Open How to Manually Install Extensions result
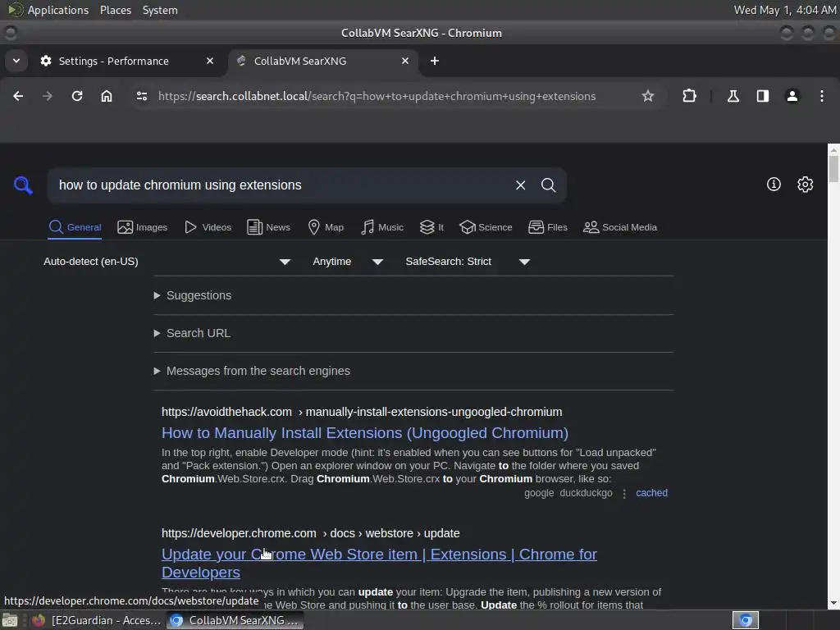This screenshot has width=840, height=630. point(365,433)
